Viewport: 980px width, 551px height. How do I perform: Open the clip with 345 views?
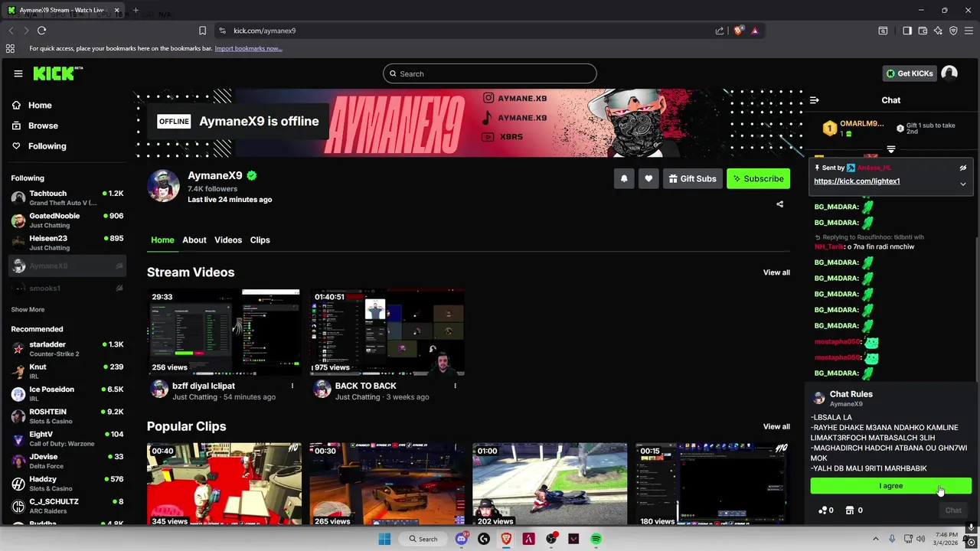pos(224,484)
